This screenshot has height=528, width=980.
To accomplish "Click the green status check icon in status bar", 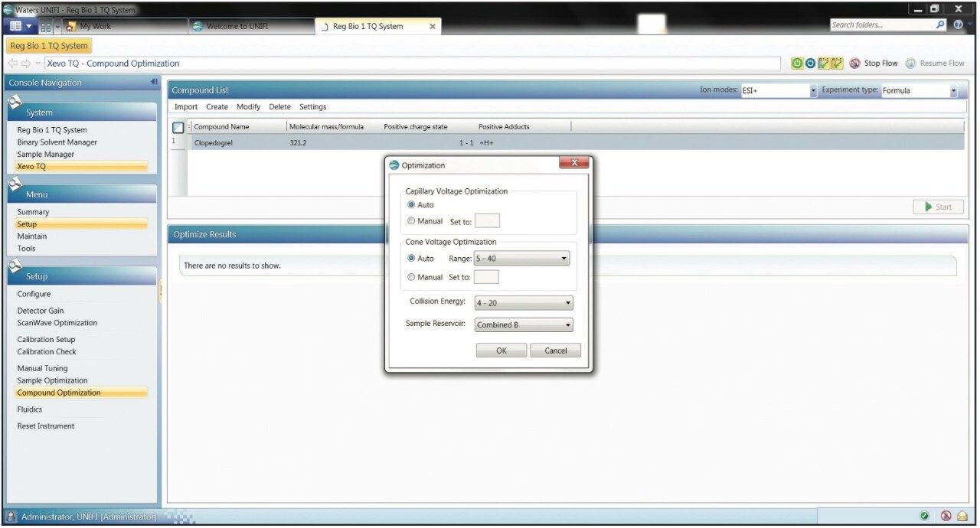I will coord(925,517).
